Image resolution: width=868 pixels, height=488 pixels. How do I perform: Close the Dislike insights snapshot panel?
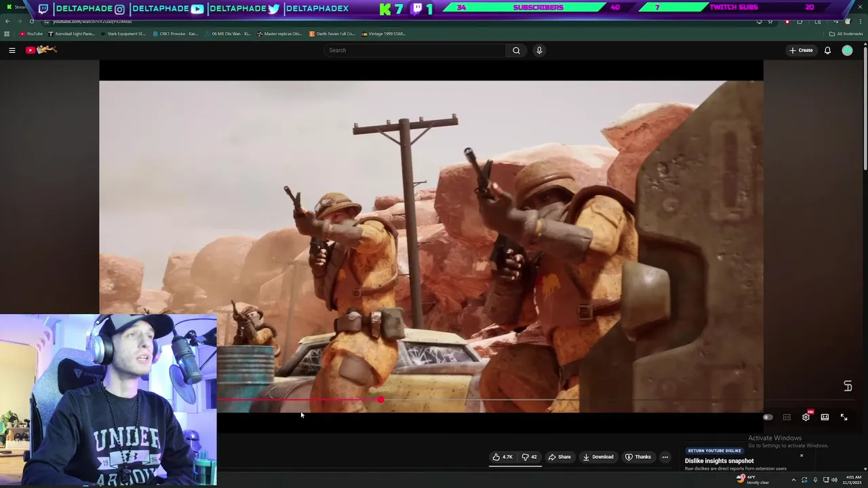click(x=802, y=455)
